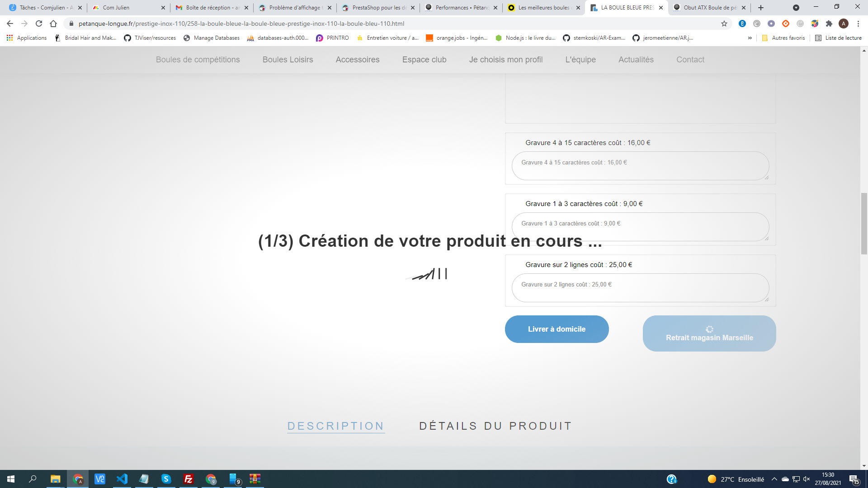Viewport: 868px width, 488px height.
Task: Click the home page icon
Action: click(53, 23)
